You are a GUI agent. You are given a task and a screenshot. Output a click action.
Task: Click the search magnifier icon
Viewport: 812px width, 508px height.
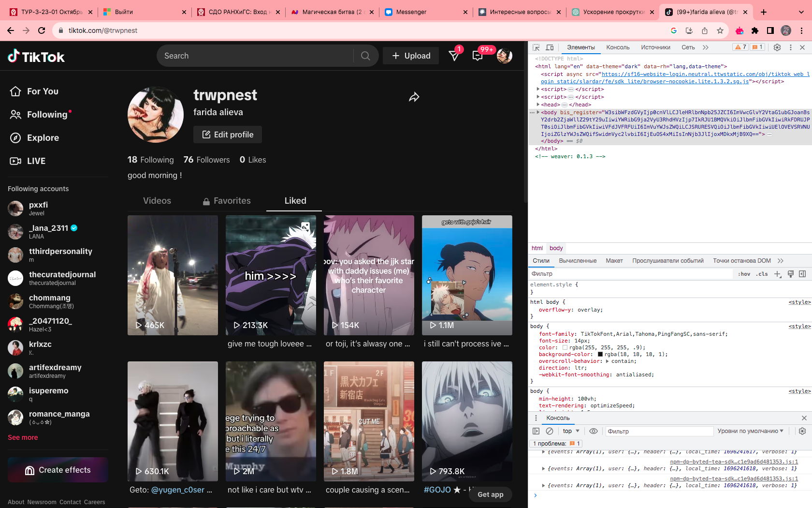click(x=365, y=56)
